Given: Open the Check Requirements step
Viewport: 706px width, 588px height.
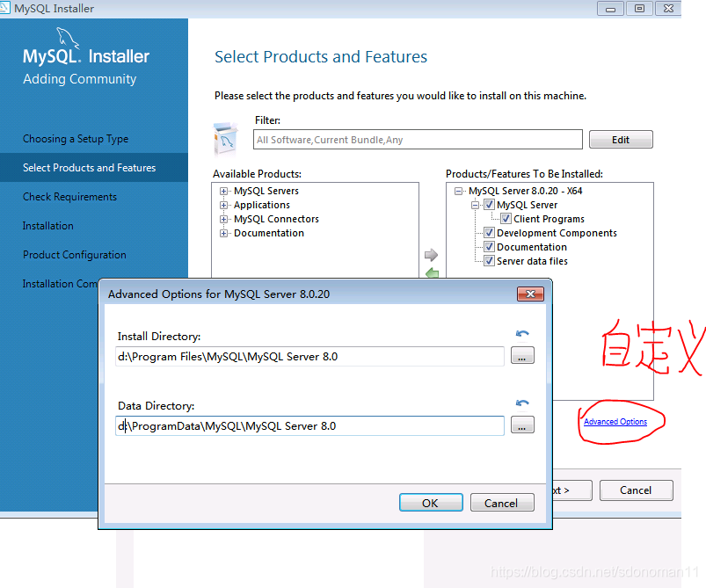Looking at the screenshot, I should click(69, 197).
